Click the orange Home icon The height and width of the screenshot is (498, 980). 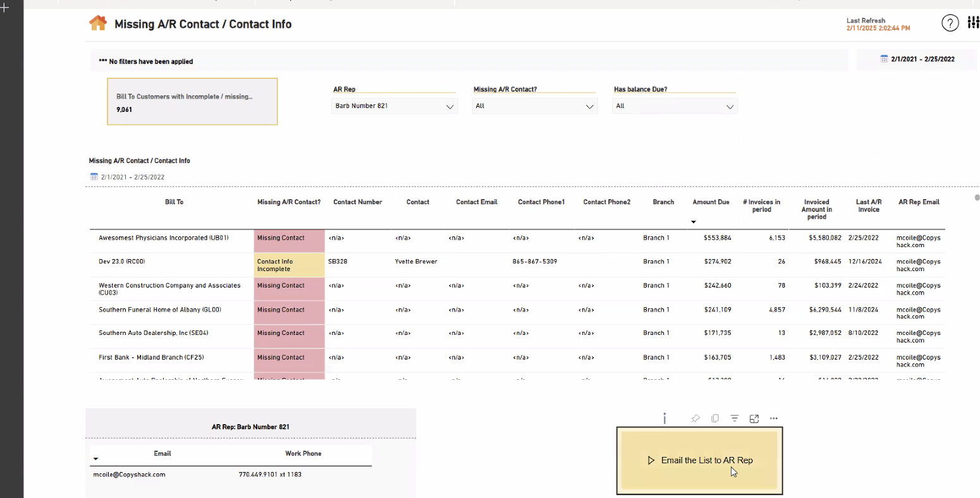point(98,23)
